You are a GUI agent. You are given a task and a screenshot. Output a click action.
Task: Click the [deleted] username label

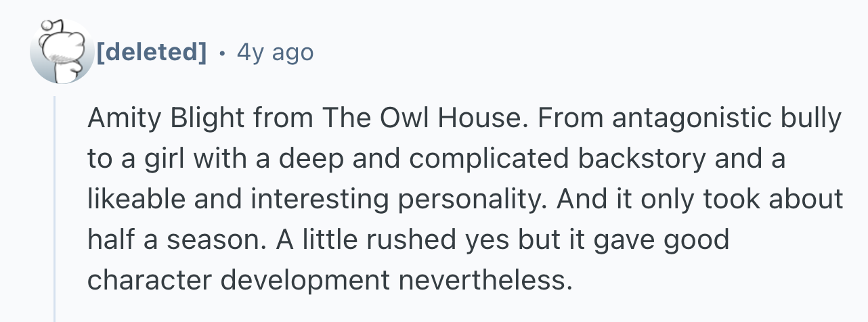point(152,52)
